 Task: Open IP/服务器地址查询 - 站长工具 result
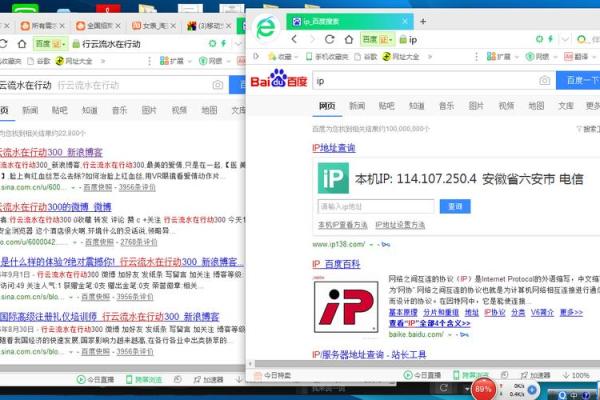(x=369, y=355)
